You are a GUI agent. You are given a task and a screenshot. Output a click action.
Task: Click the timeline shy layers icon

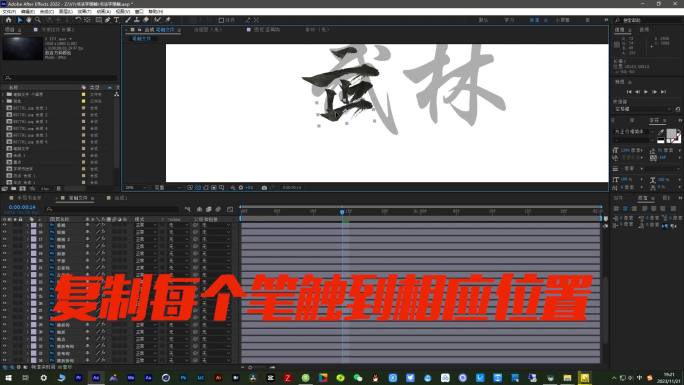click(x=199, y=210)
